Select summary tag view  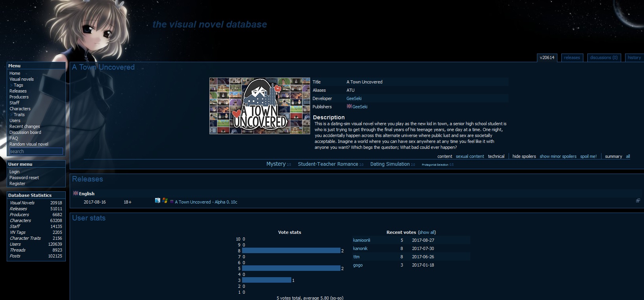(613, 156)
